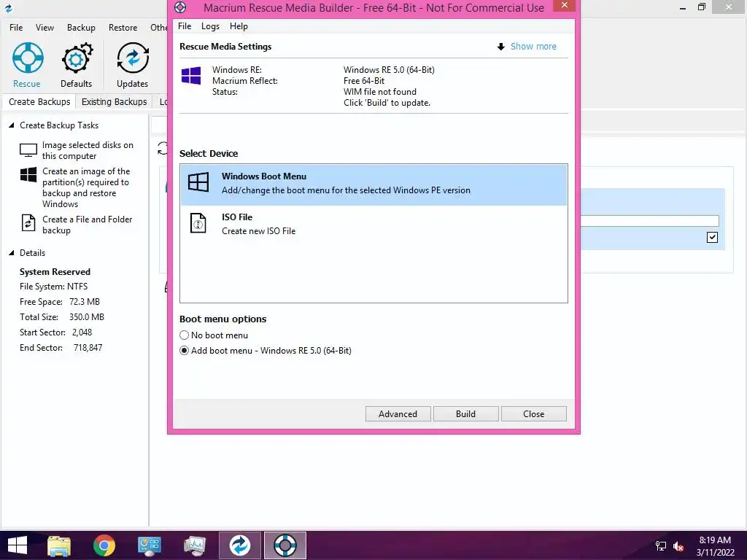Open main window File menu

pyautogui.click(x=16, y=28)
